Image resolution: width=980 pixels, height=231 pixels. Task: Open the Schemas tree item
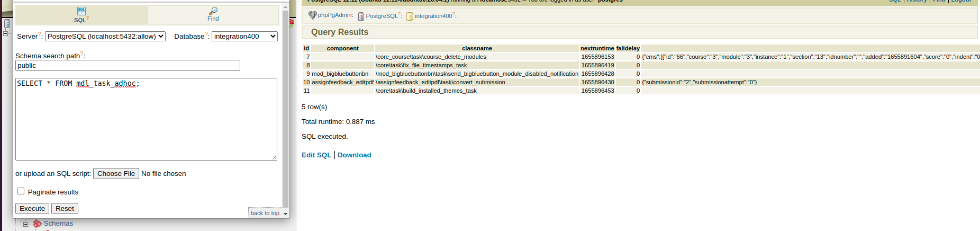pos(58,224)
